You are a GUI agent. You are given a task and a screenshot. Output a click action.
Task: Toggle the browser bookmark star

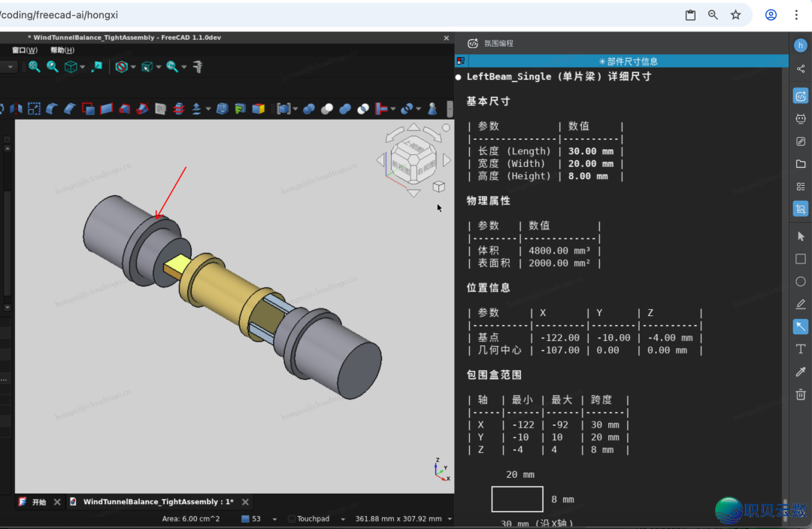736,15
